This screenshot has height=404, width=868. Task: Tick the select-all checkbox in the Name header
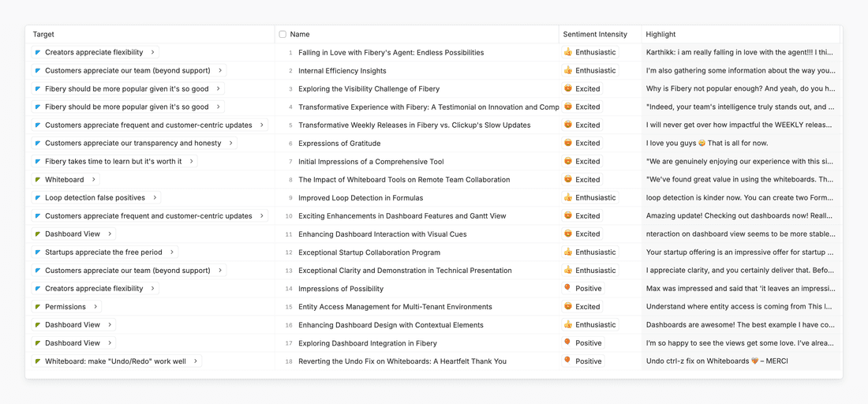point(282,35)
